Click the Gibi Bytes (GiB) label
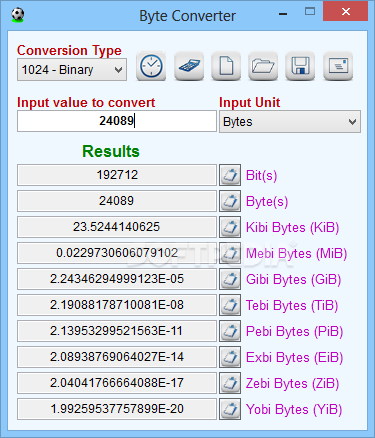Screen dimensions: 375x438 293,280
